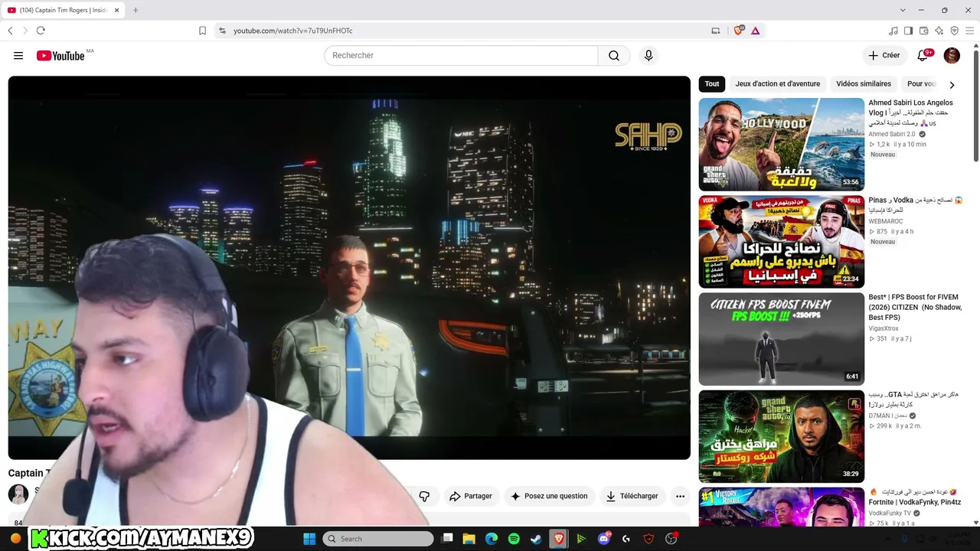
Task: Click the Partager button
Action: [471, 496]
